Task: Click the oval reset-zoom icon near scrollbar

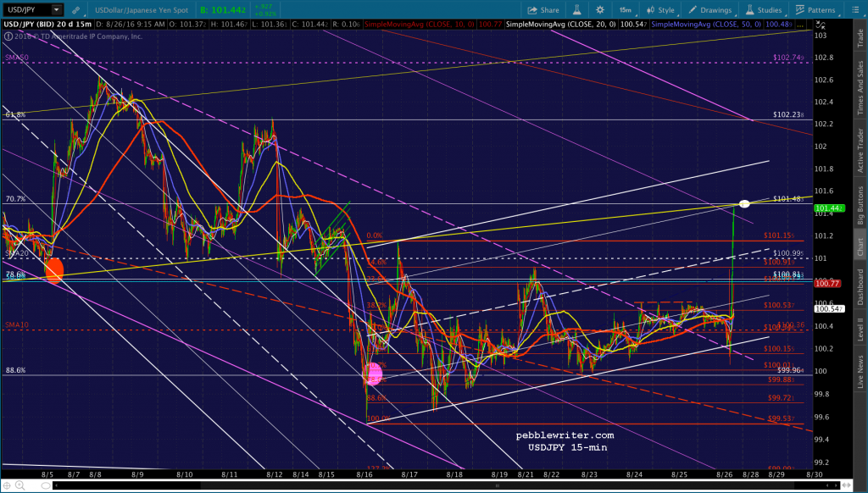Action: 46,486
